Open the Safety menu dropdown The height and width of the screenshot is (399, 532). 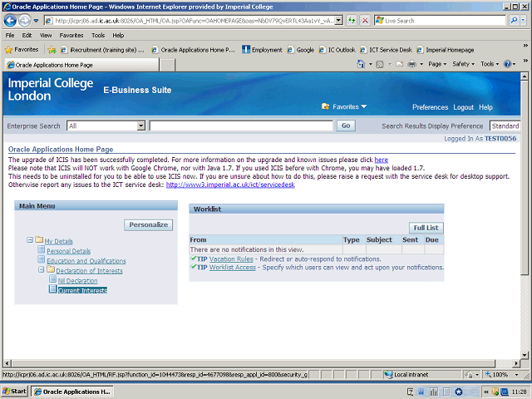coord(464,64)
